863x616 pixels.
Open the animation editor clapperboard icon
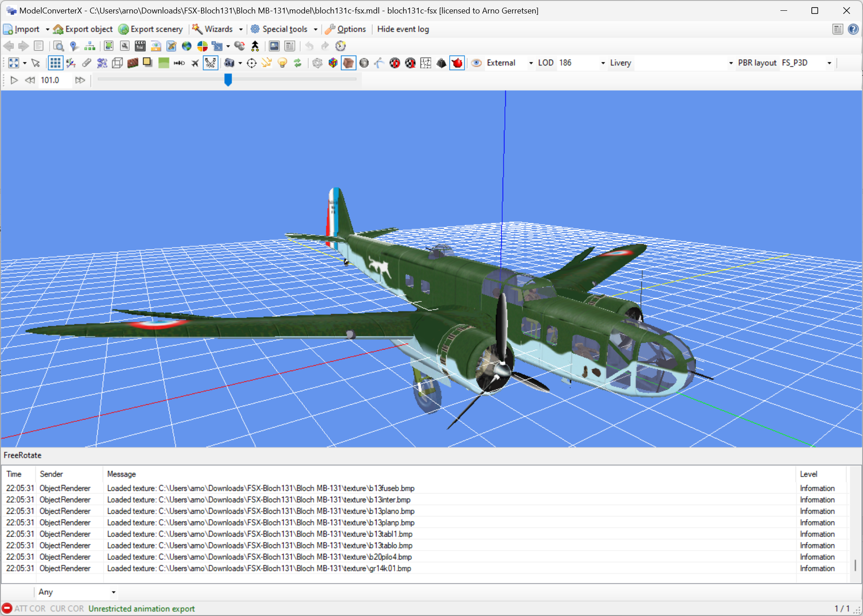coord(140,46)
